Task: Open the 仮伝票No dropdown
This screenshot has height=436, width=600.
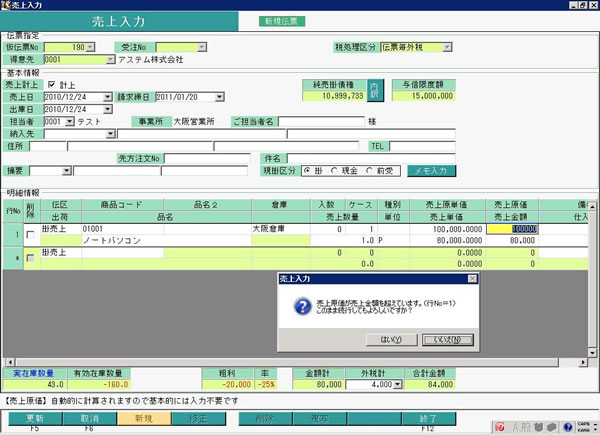Action: pos(90,47)
